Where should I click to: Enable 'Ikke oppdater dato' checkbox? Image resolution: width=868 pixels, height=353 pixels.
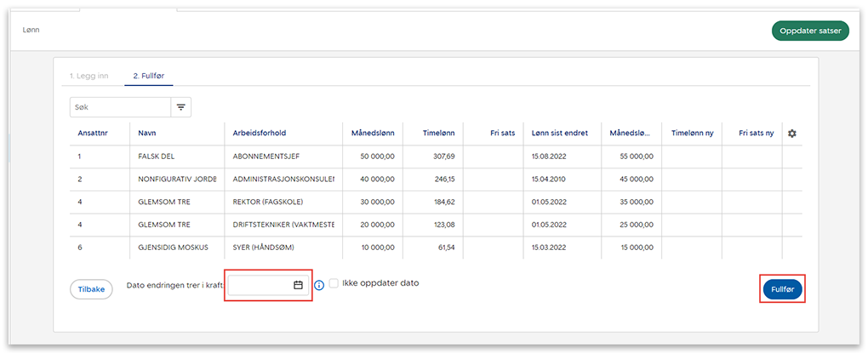point(334,283)
